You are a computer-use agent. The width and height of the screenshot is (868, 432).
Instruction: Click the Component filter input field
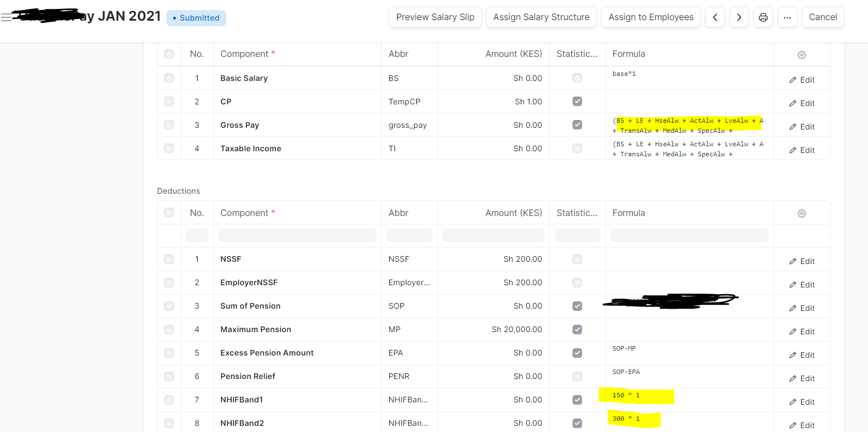[x=297, y=235]
